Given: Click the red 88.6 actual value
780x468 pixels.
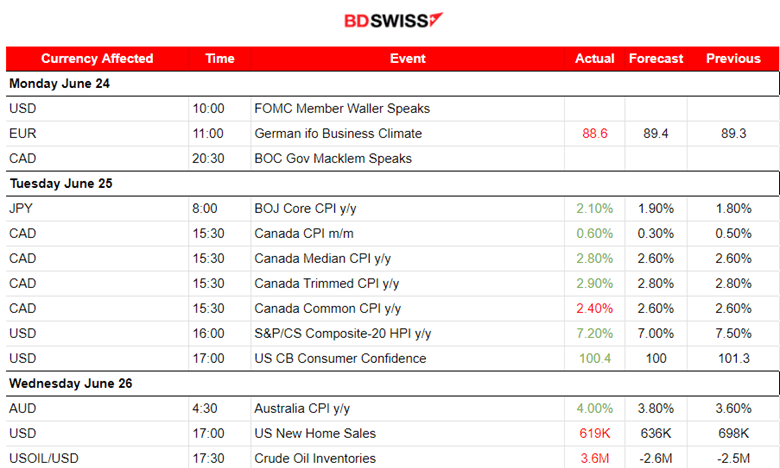Looking at the screenshot, I should pyautogui.click(x=595, y=133).
